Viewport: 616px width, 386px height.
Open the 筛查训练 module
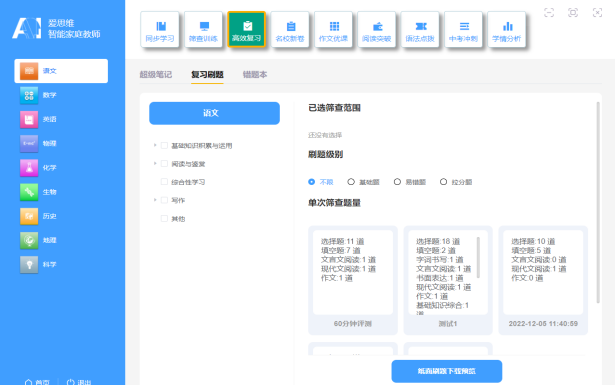click(x=203, y=30)
